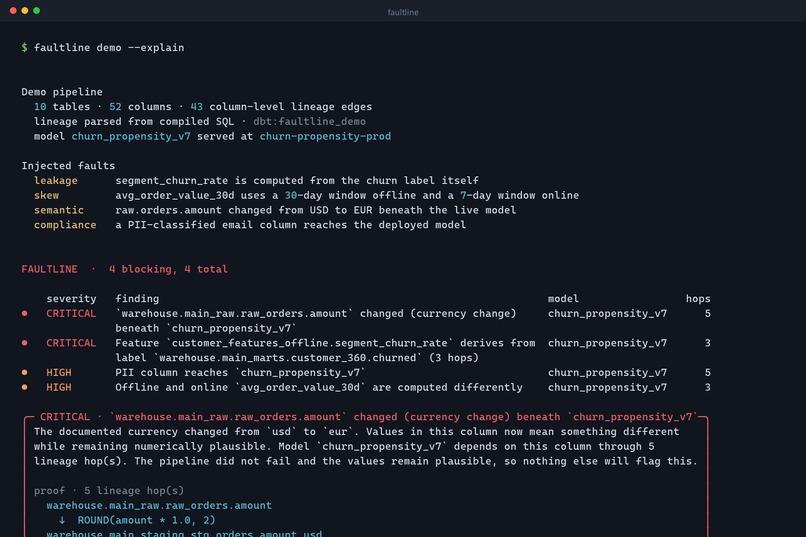Click the 'severity' column header
This screenshot has width=806, height=537.
coord(71,299)
